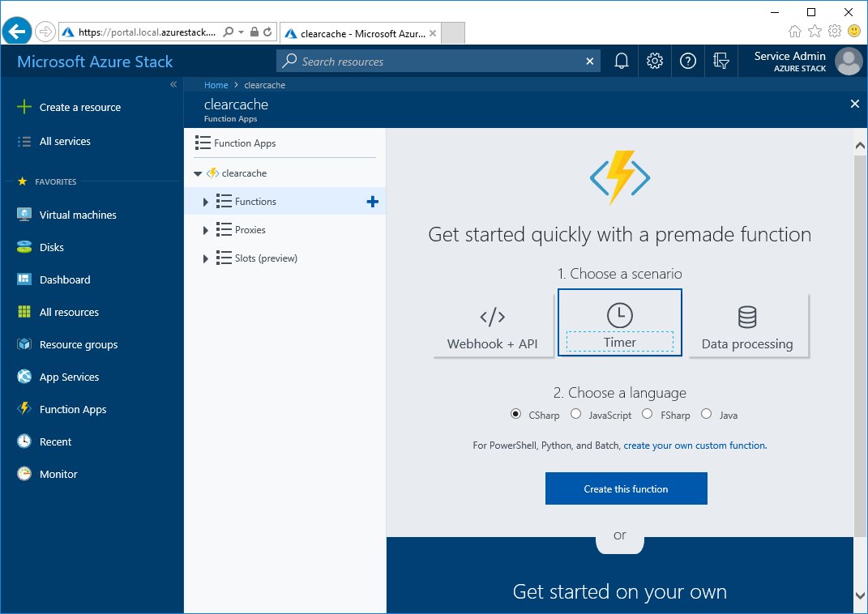Open All services in sidebar
This screenshot has height=614, width=868.
click(x=65, y=141)
